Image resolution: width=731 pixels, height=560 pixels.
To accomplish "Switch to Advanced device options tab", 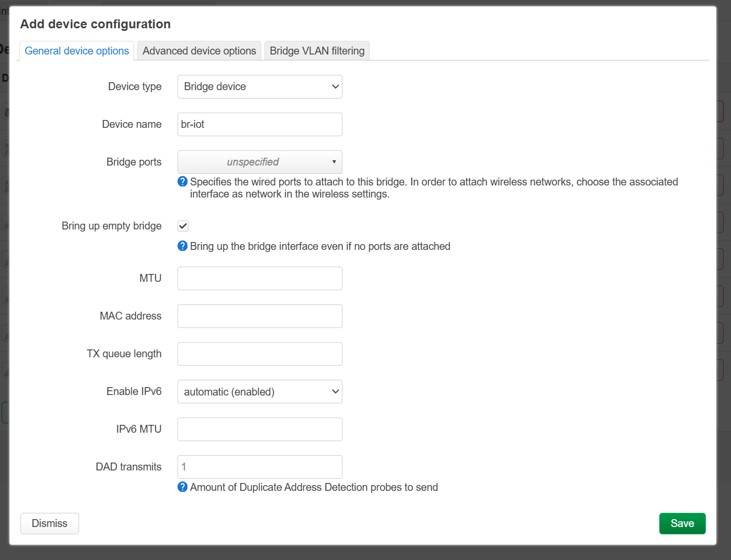I will (199, 51).
